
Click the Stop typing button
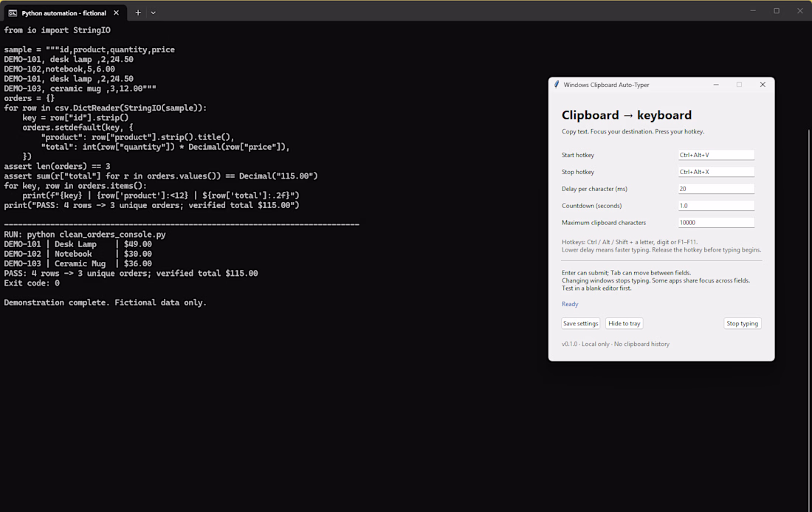coord(742,324)
